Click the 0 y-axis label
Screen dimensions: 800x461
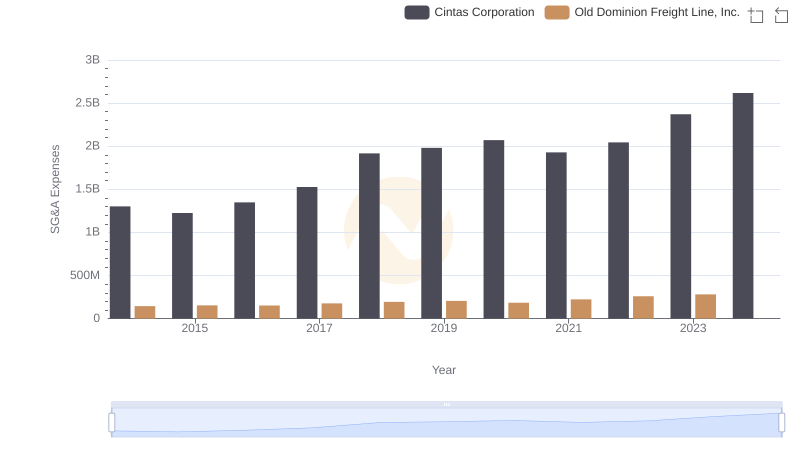pos(96,318)
